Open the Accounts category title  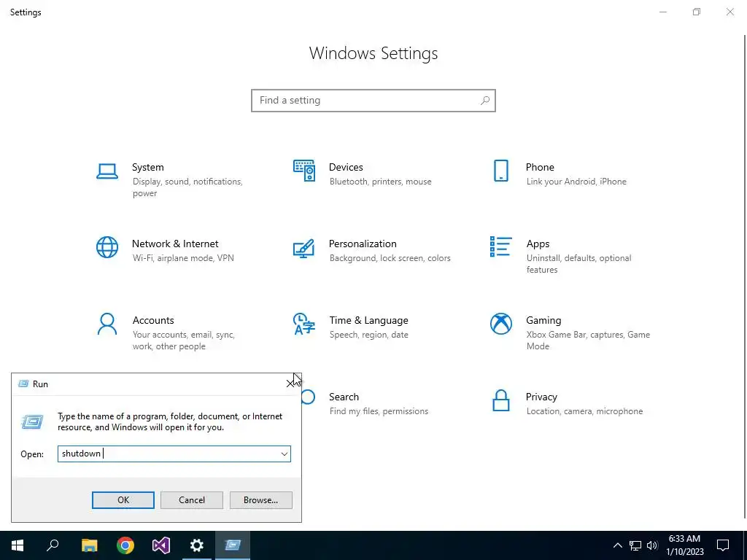tap(153, 321)
